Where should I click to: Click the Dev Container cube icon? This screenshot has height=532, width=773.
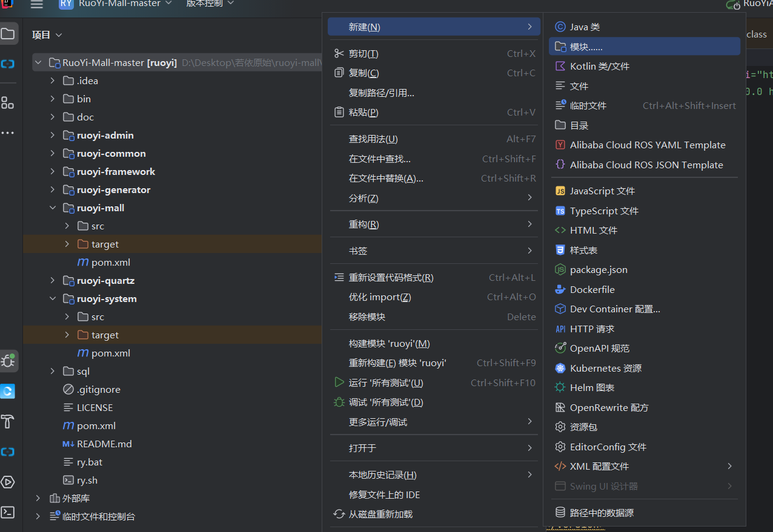click(x=560, y=309)
